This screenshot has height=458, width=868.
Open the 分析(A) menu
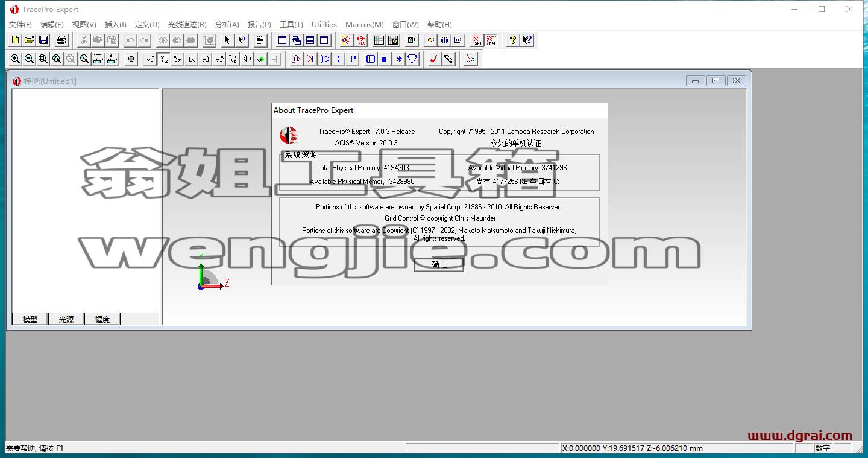(x=227, y=25)
